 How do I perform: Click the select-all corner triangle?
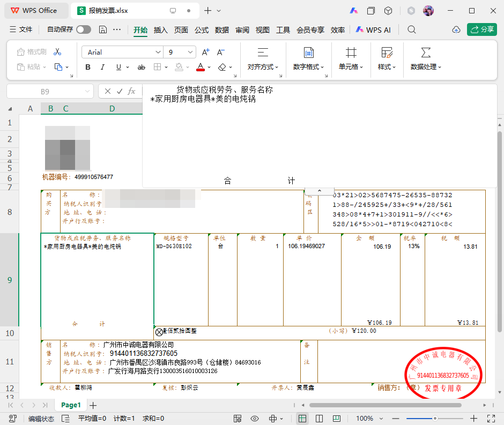pyautogui.click(x=10, y=109)
